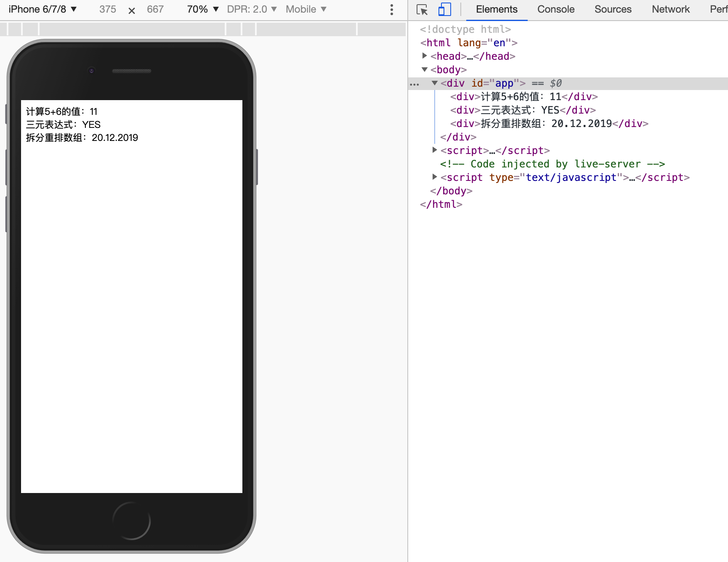Open the 70% zoom dropdown

tap(203, 9)
